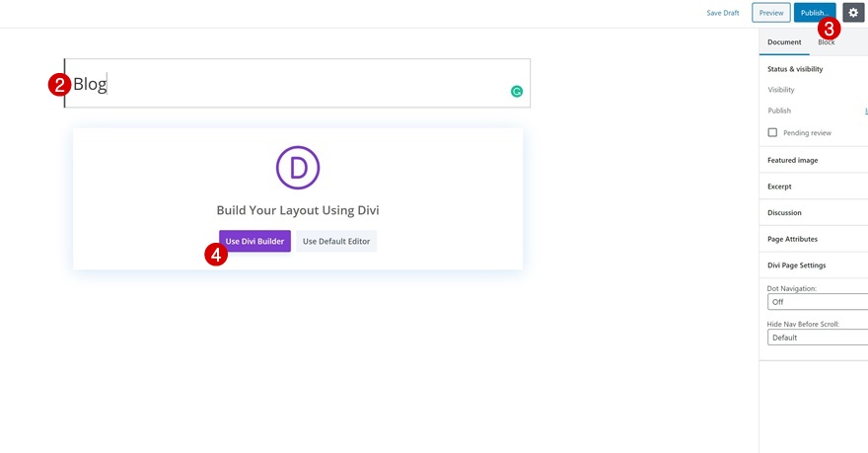This screenshot has width=868, height=453.
Task: Click Save Draft link
Action: (722, 13)
